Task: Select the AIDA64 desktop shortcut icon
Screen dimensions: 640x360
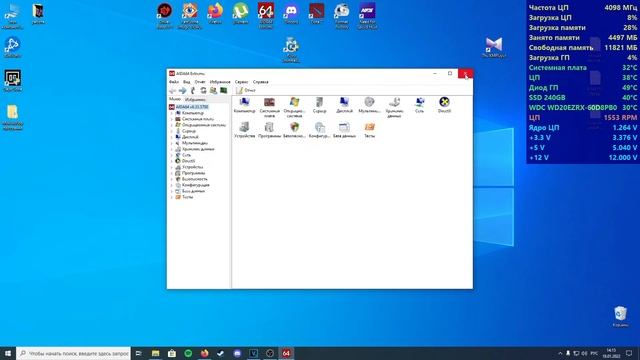Action: [x=266, y=16]
